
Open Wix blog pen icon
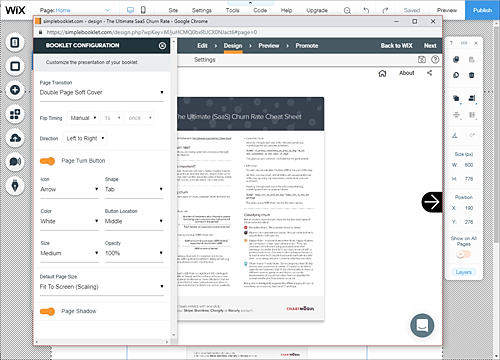point(15,186)
